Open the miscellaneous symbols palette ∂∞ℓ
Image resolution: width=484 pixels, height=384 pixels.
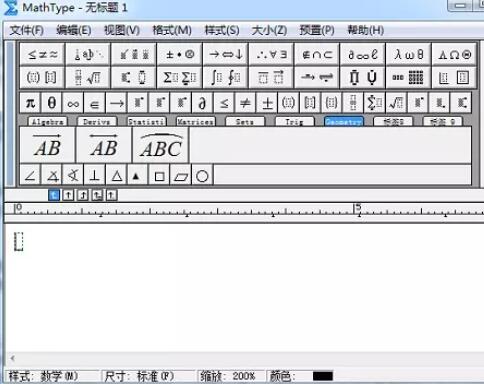coord(363,54)
